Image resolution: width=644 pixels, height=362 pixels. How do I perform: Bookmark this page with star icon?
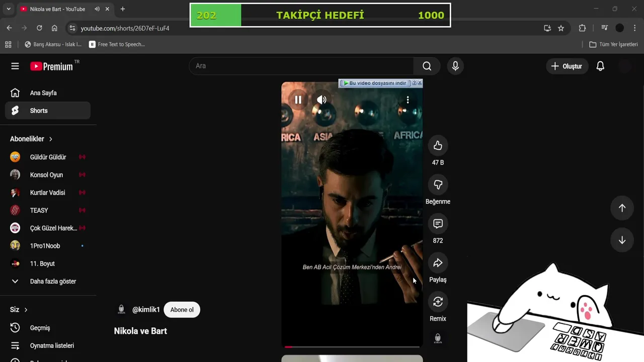[x=561, y=28]
